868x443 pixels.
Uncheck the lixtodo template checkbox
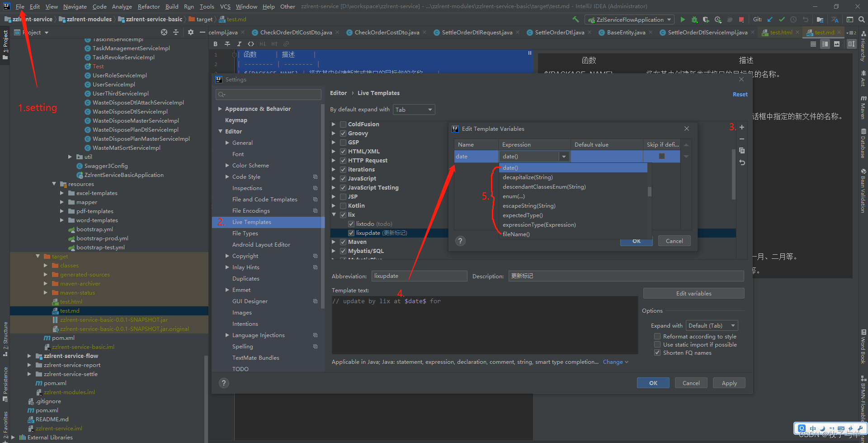coord(351,224)
